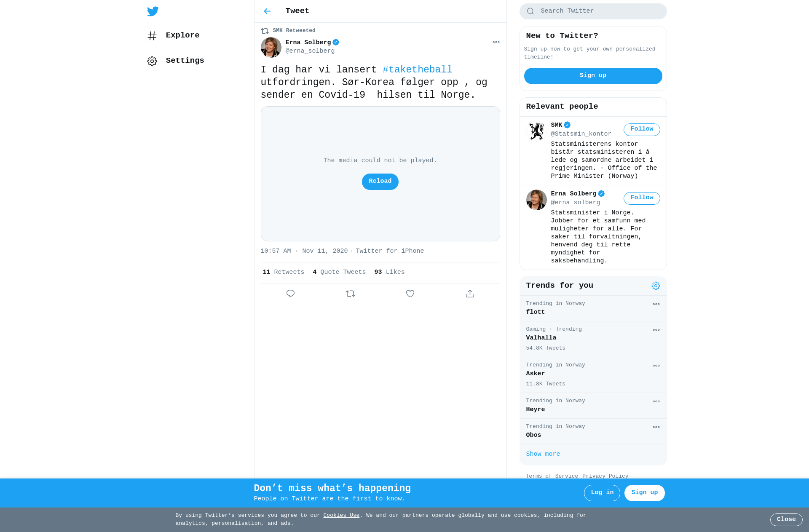This screenshot has height=532, width=809.
Task: Open tweet's more options ellipsis
Action: click(496, 42)
